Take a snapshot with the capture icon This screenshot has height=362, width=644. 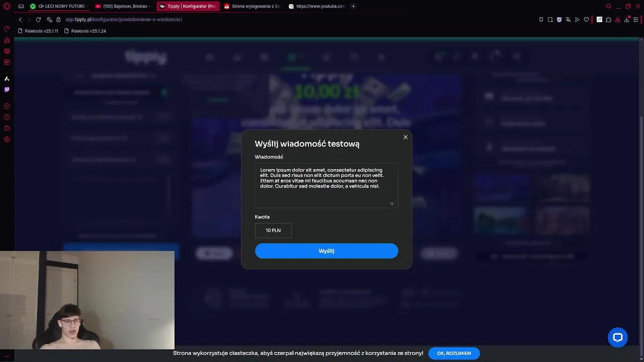550,20
